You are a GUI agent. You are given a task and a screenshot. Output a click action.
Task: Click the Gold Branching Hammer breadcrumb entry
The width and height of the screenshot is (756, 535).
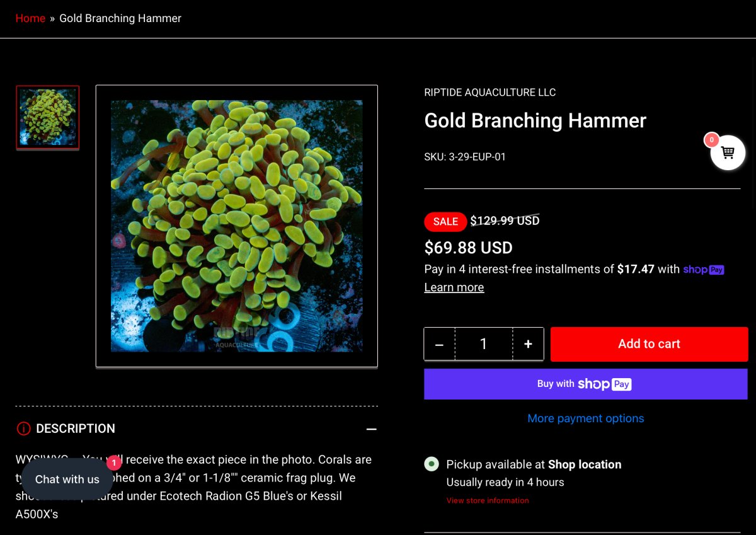click(120, 18)
